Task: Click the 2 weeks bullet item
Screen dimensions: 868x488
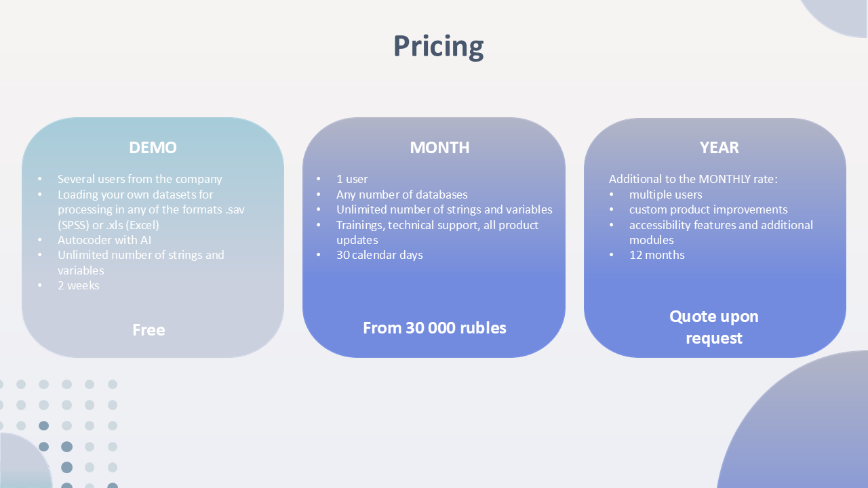Action: (79, 285)
